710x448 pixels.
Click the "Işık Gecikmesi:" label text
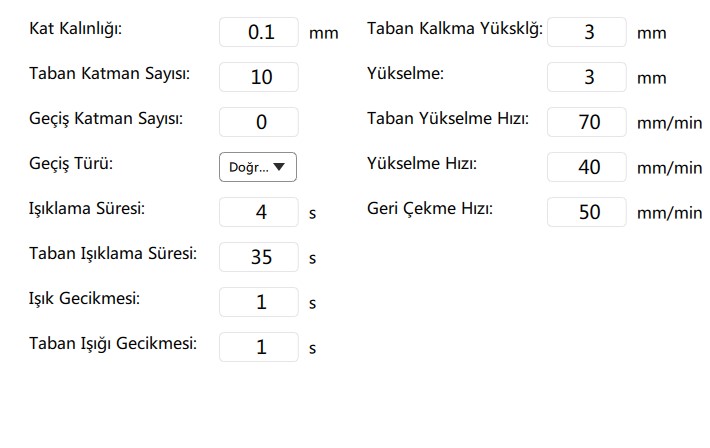click(x=84, y=298)
